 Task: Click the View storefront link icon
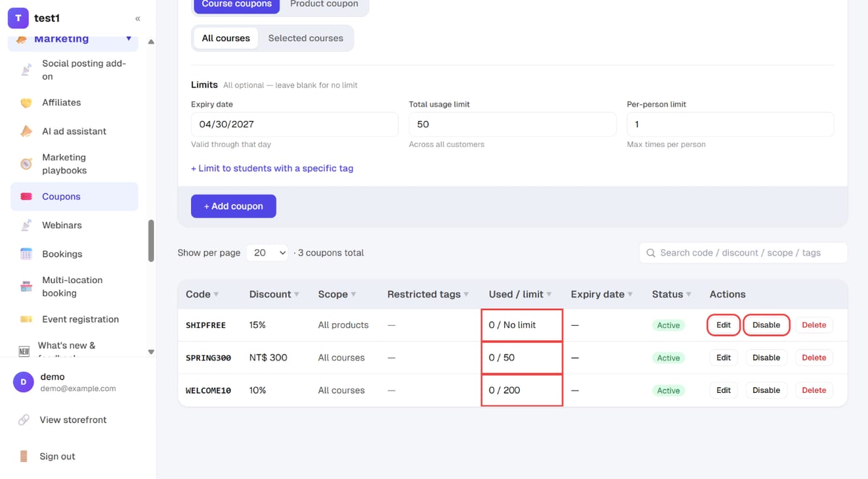pyautogui.click(x=24, y=420)
